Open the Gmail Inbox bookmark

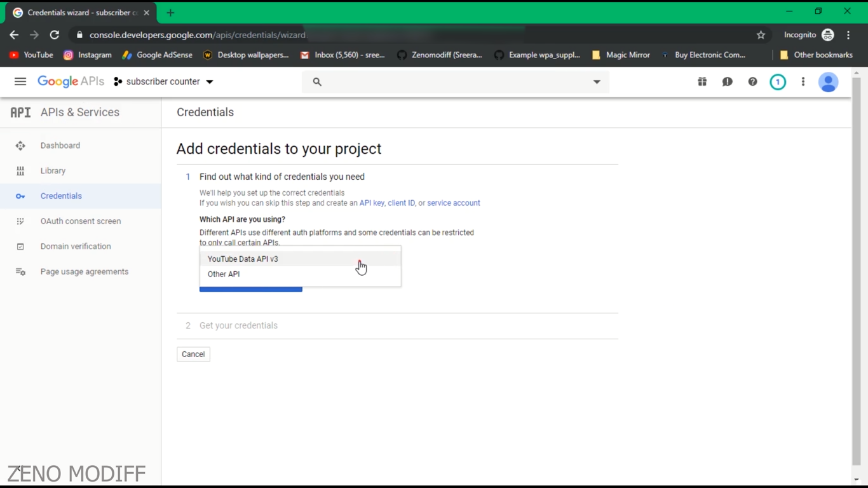(x=342, y=55)
